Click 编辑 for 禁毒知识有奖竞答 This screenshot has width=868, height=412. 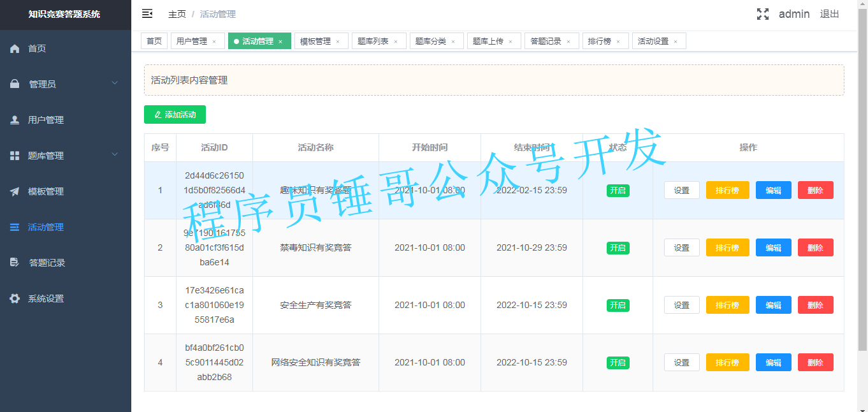coord(774,247)
